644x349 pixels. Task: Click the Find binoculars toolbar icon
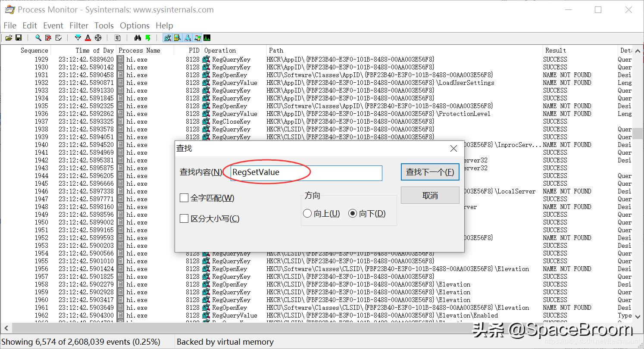[138, 38]
